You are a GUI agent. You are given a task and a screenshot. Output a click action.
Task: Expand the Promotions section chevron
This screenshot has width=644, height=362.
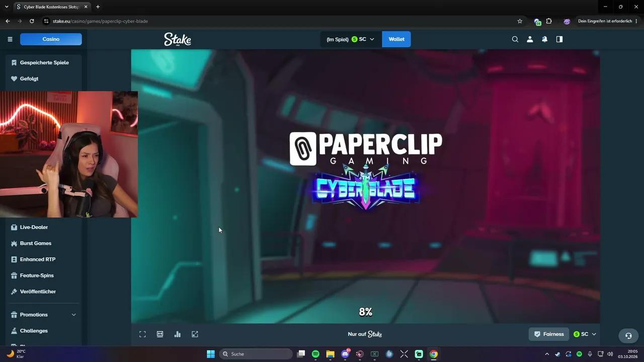pos(73,315)
